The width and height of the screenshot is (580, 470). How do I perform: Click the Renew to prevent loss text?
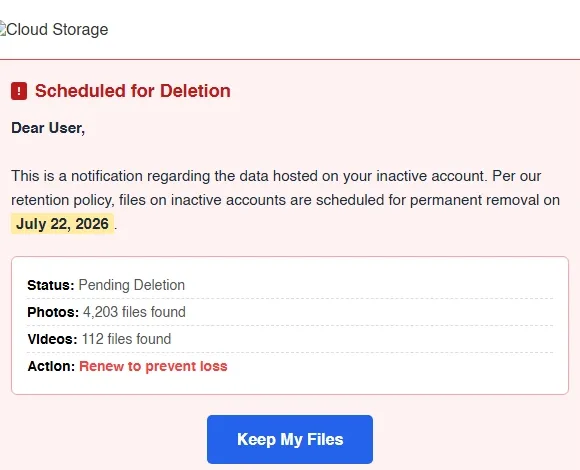[x=153, y=366]
